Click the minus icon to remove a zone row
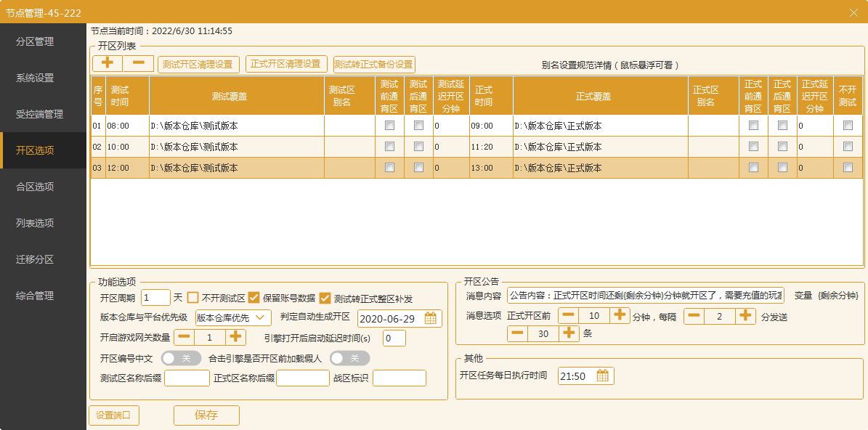This screenshot has height=430, width=868. pos(139,63)
